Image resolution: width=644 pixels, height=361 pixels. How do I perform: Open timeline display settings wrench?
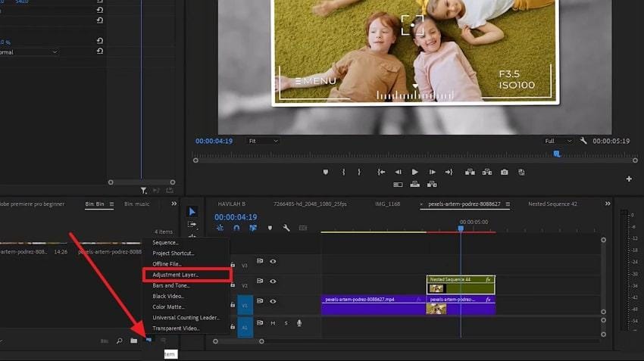[x=286, y=228]
